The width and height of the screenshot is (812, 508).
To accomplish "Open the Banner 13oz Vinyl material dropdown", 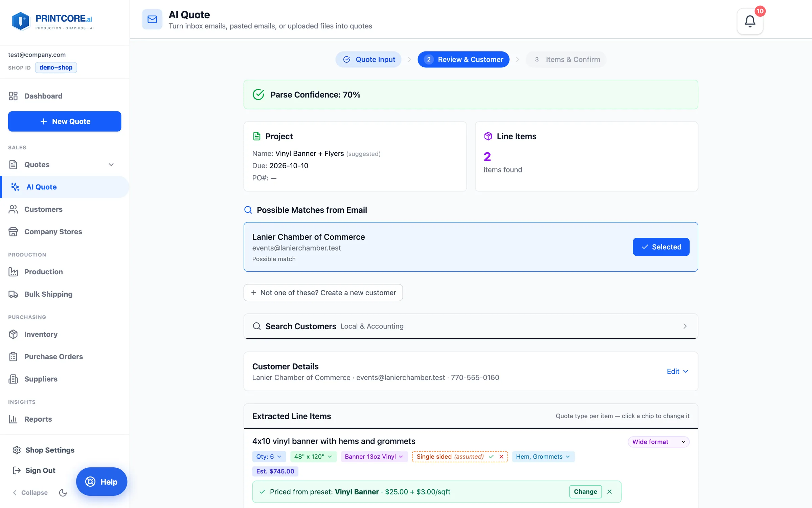I will point(374,457).
